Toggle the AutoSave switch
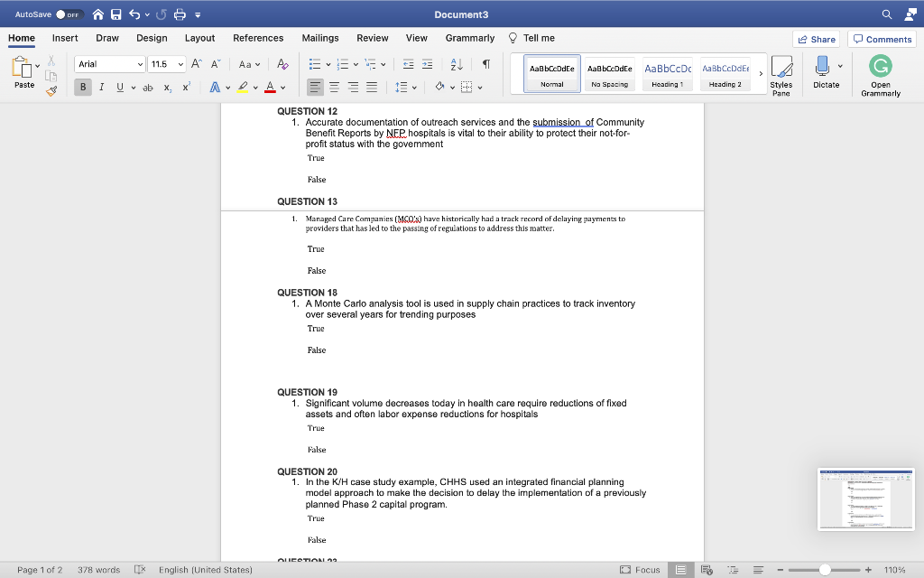The height and width of the screenshot is (578, 924). coord(68,14)
